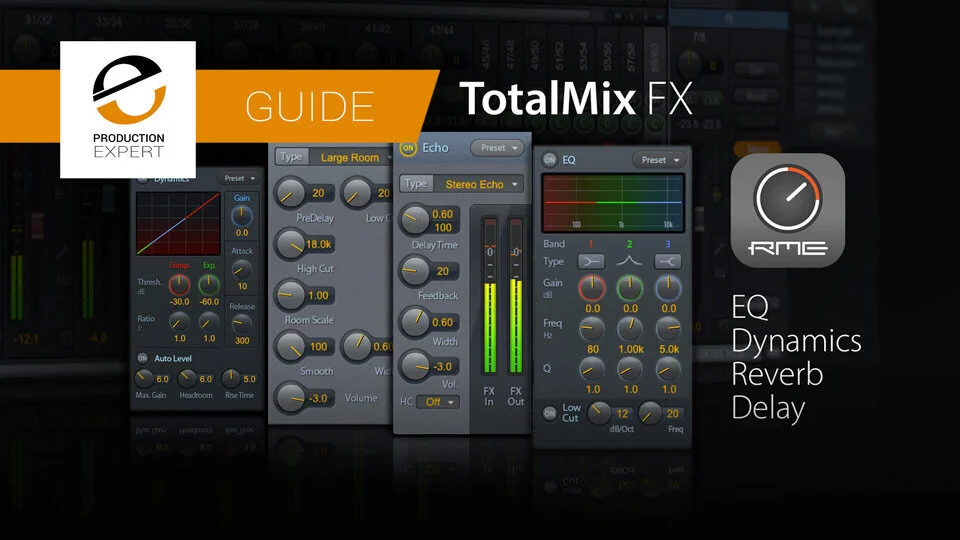Click the Echo Delay Time knob
960x540 pixels.
(414, 220)
